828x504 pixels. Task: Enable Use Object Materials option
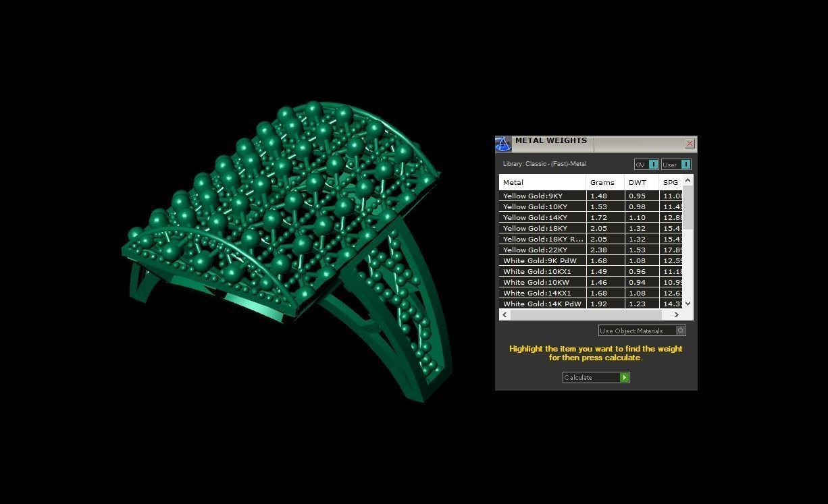pos(642,331)
